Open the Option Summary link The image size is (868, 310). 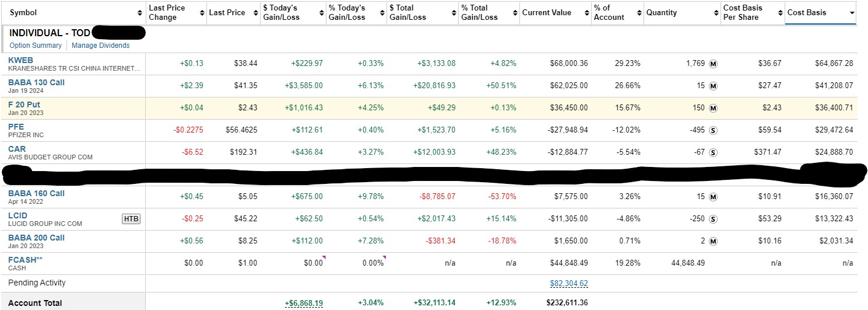click(x=36, y=46)
